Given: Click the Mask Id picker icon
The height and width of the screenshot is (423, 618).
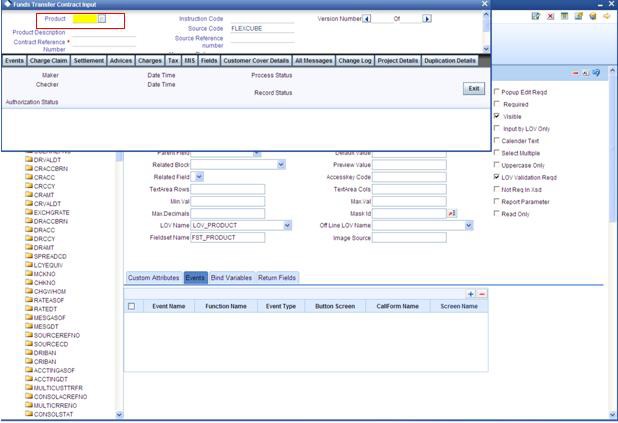Looking at the screenshot, I should (452, 213).
